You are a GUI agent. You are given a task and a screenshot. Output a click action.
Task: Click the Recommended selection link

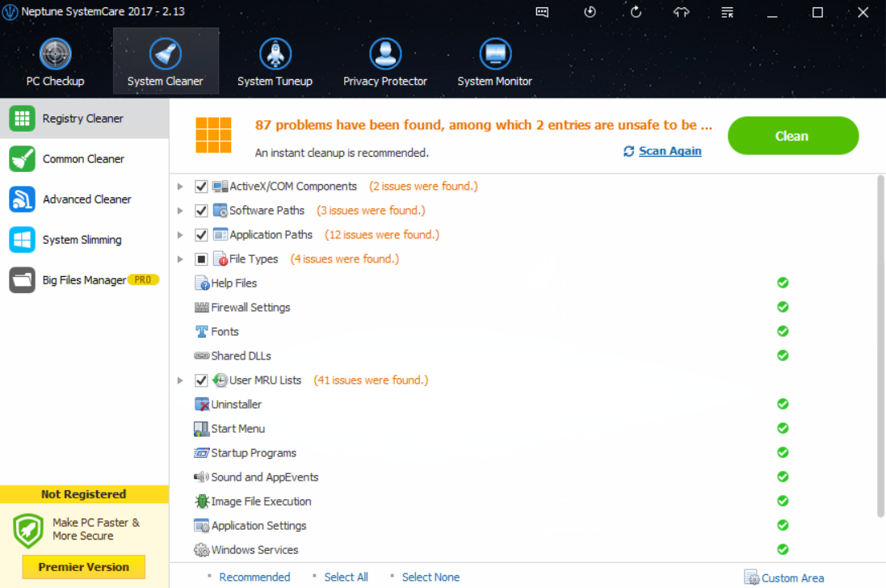click(x=254, y=577)
